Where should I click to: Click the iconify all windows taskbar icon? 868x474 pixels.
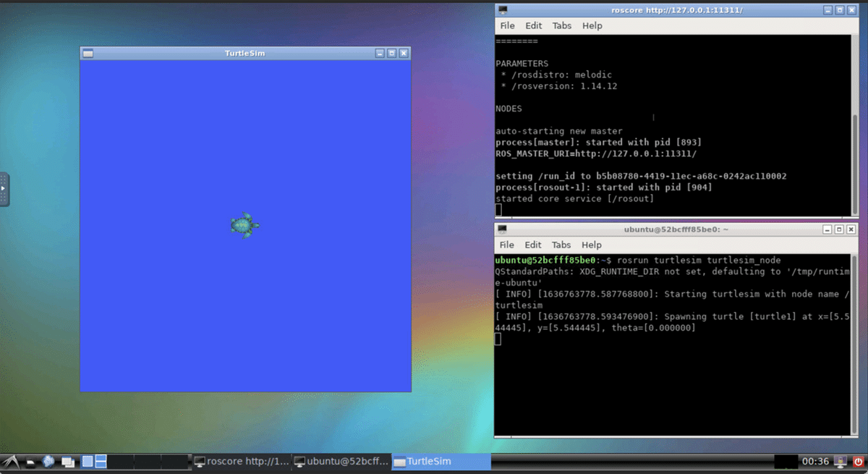click(x=68, y=462)
